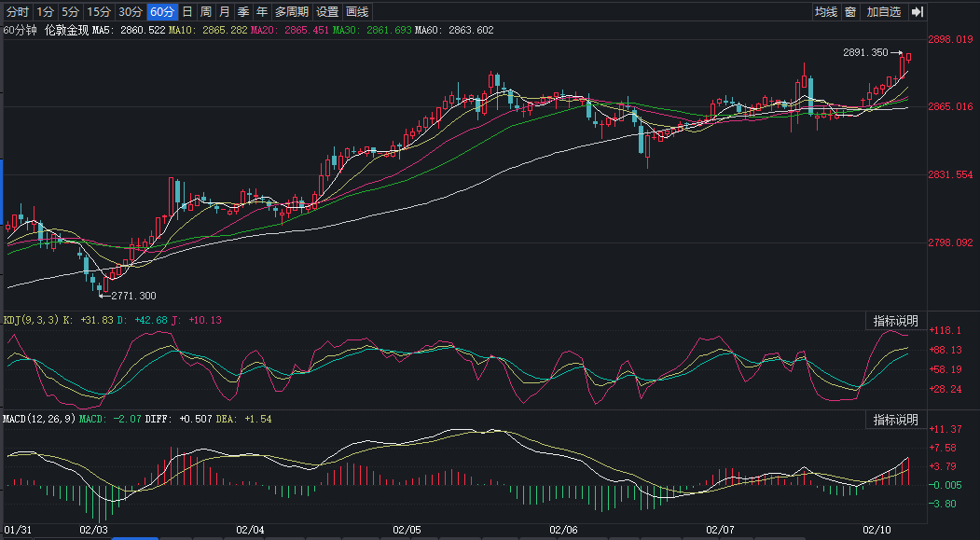Image resolution: width=980 pixels, height=540 pixels.
Task: Open 指标说明 for the MACD indicator
Action: (896, 420)
